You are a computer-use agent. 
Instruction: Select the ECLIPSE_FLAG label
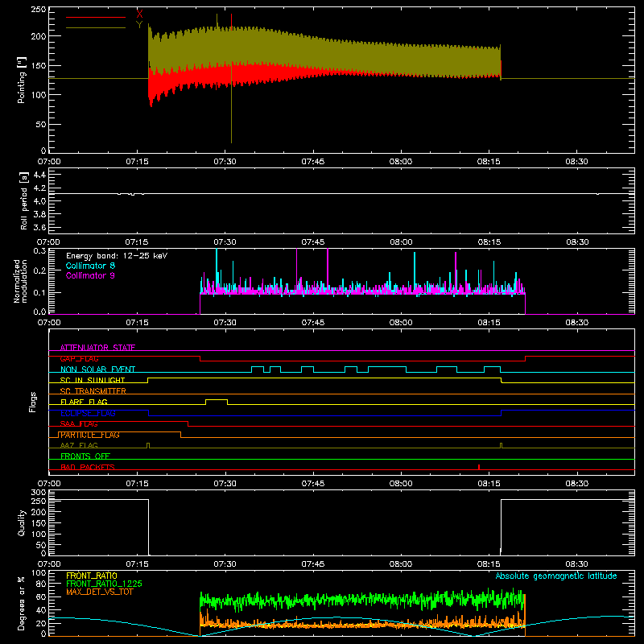88,413
